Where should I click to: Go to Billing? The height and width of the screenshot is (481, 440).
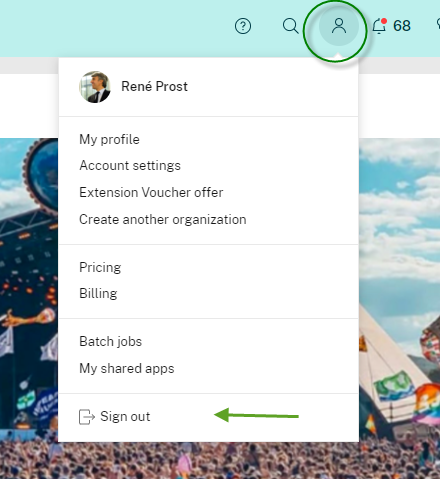click(98, 293)
